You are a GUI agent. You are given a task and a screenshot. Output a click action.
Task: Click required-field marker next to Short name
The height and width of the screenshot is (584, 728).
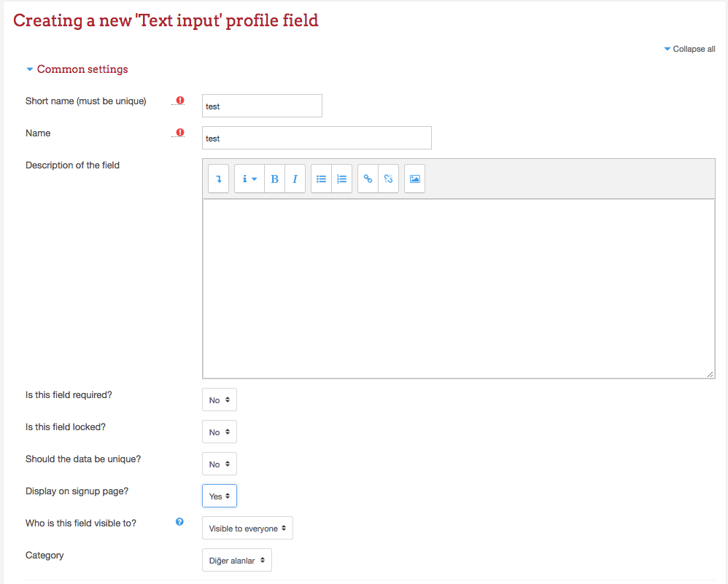(x=180, y=101)
